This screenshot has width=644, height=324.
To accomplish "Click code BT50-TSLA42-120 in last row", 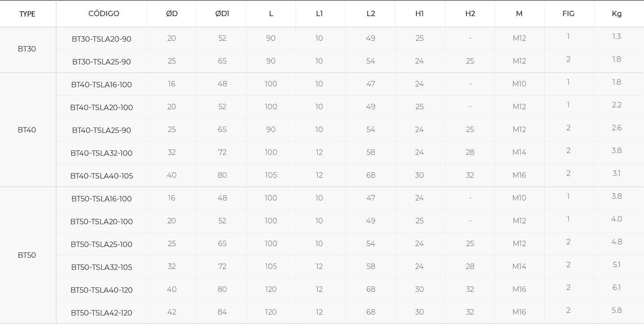I will (102, 313).
